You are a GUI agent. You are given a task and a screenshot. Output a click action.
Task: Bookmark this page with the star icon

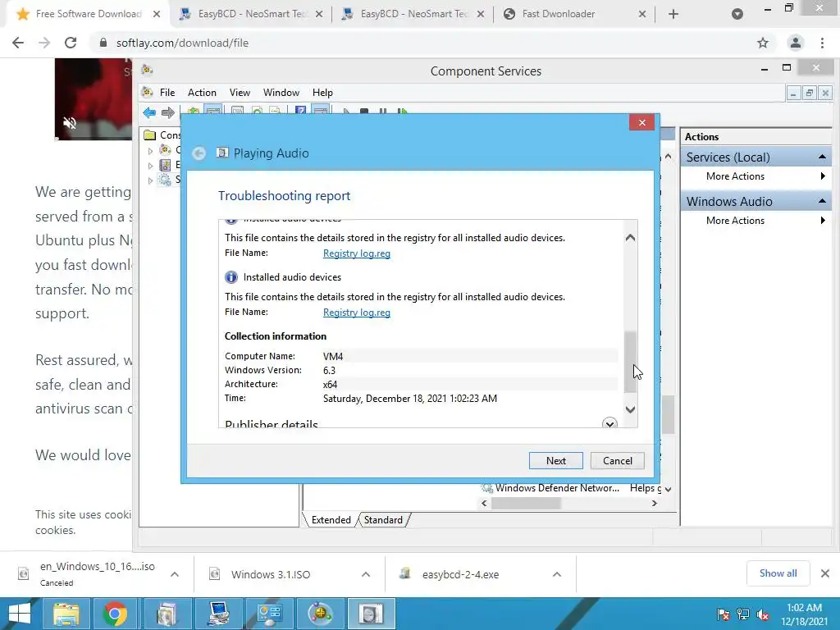[x=763, y=43]
